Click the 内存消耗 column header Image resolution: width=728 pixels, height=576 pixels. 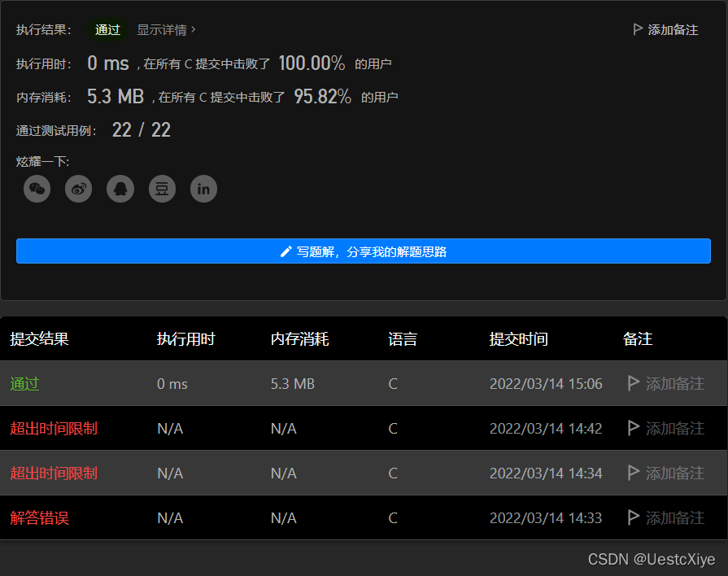tap(300, 339)
